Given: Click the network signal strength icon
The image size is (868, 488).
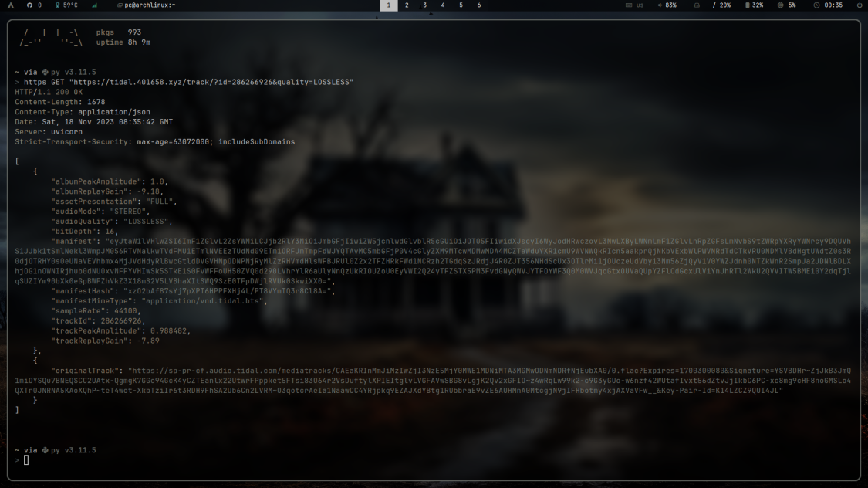Looking at the screenshot, I should 95,5.
